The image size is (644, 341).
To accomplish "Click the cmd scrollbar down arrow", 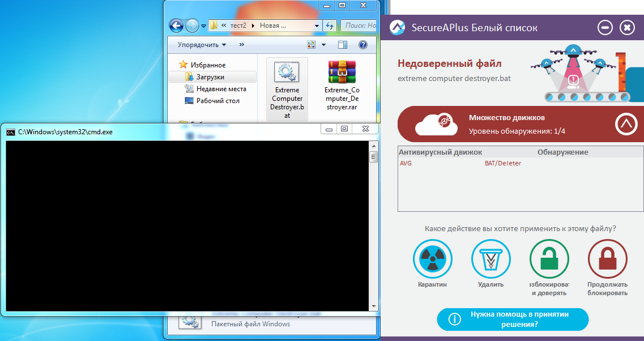I will 373,306.
